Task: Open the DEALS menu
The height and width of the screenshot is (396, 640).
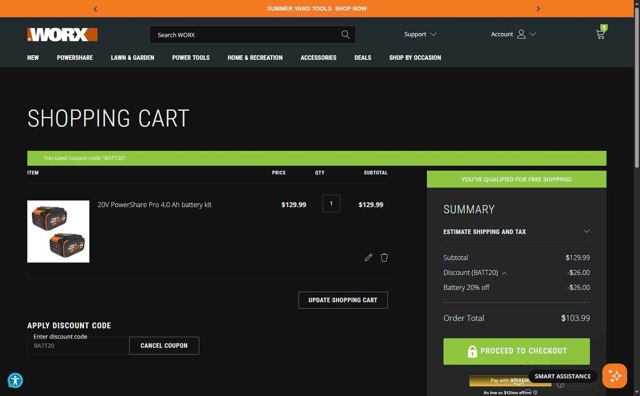Action: [362, 58]
